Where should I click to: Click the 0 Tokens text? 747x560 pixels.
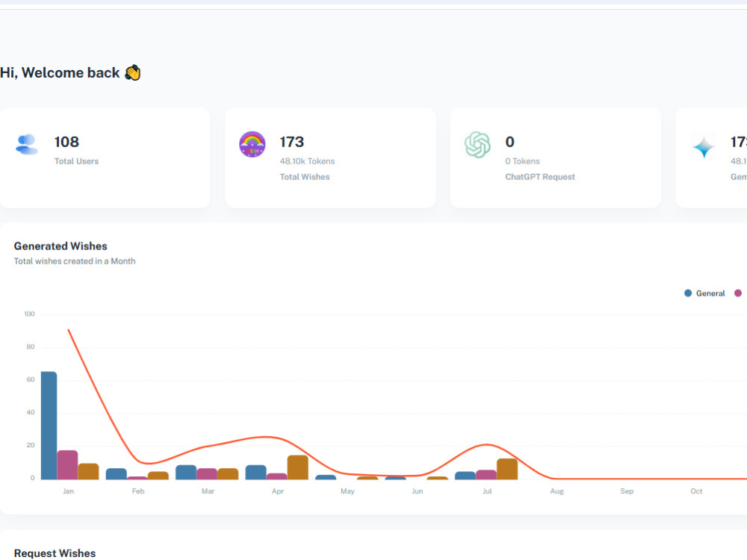click(x=523, y=161)
